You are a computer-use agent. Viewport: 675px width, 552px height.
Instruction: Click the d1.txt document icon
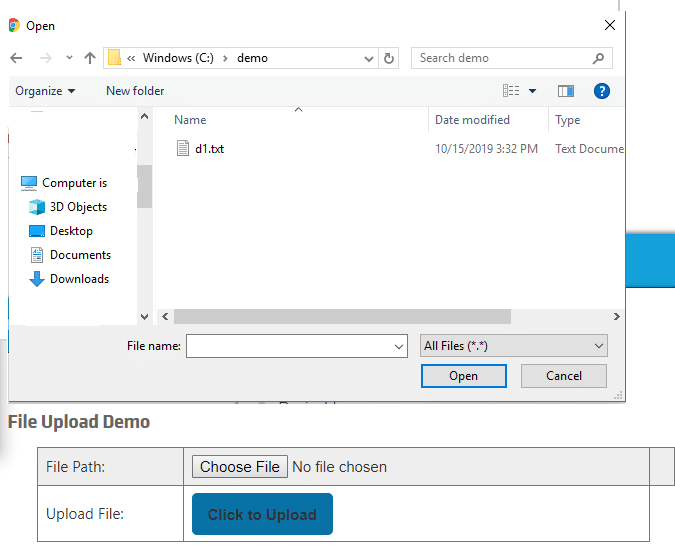(183, 148)
